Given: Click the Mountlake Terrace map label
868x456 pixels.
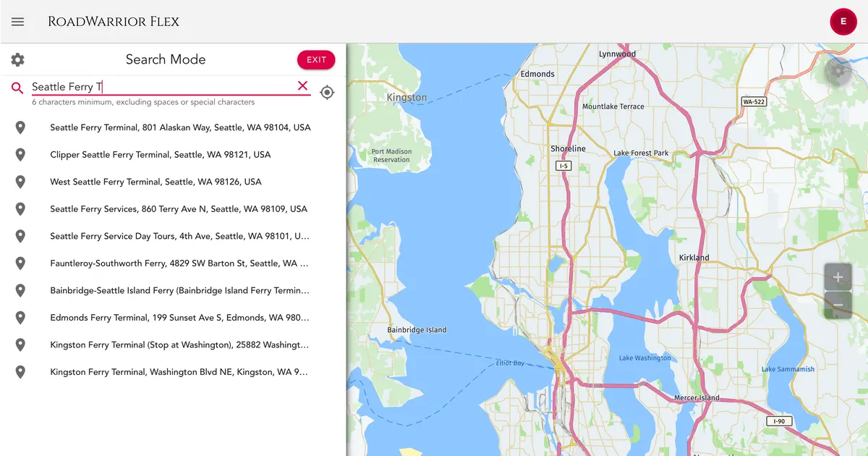Looking at the screenshot, I should tap(613, 106).
